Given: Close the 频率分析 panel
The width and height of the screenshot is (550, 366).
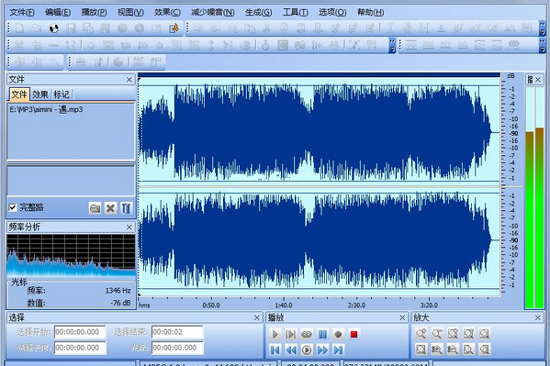Looking at the screenshot, I should coord(129,227).
